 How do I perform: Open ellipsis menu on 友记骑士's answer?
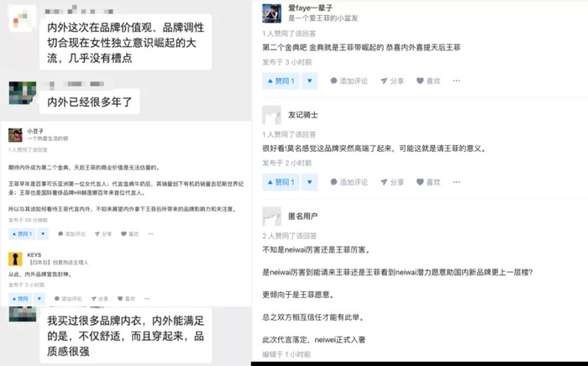coord(456,182)
